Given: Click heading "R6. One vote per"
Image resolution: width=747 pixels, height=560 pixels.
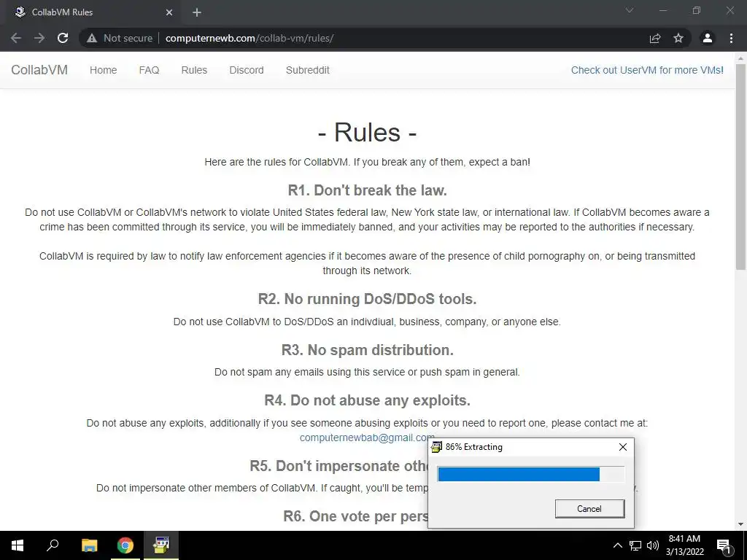Looking at the screenshot, I should pos(355,516).
